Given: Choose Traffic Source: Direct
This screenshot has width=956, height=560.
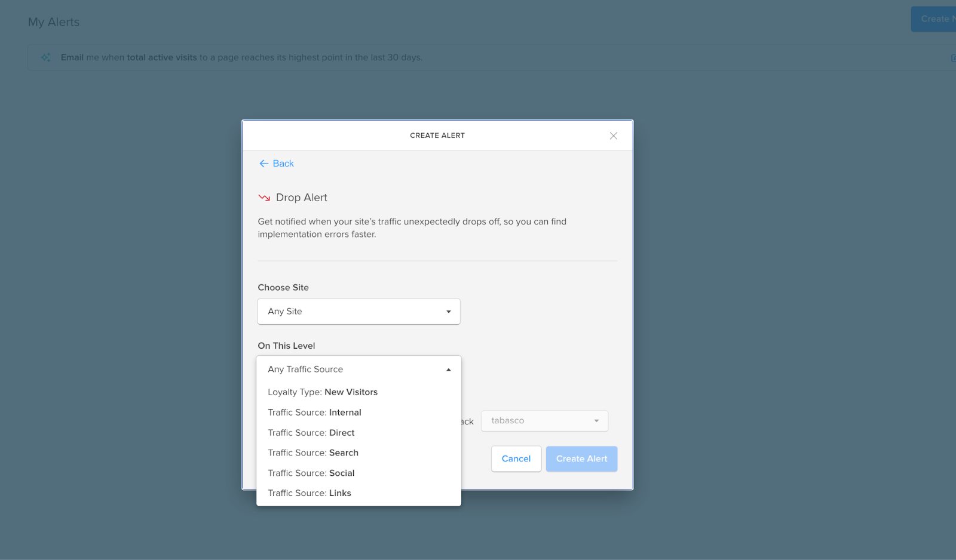Looking at the screenshot, I should click(311, 432).
